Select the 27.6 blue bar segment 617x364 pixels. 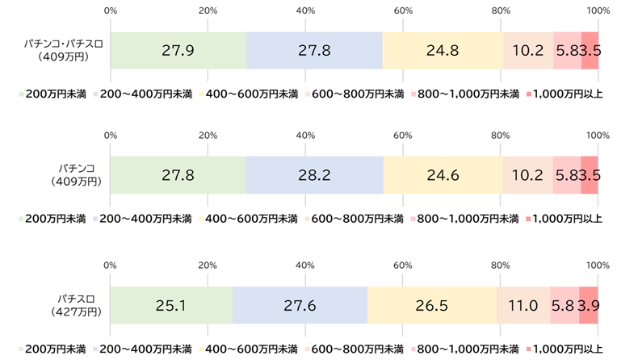[300, 304]
